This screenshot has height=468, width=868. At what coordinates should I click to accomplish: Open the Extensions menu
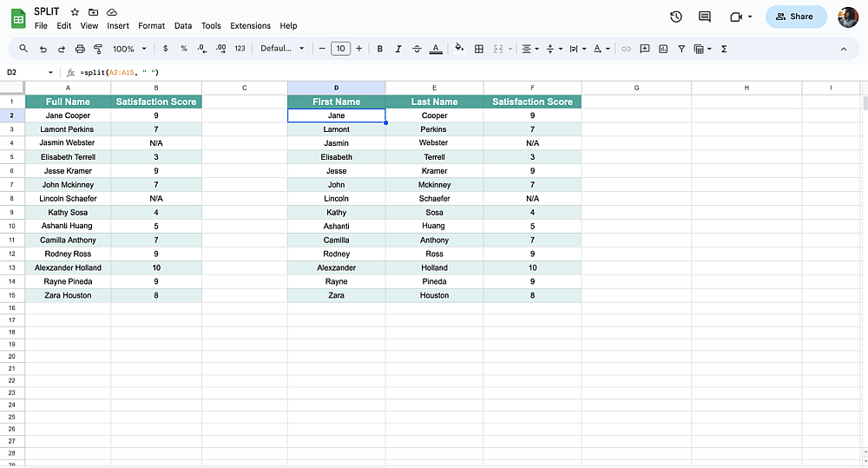coord(250,25)
